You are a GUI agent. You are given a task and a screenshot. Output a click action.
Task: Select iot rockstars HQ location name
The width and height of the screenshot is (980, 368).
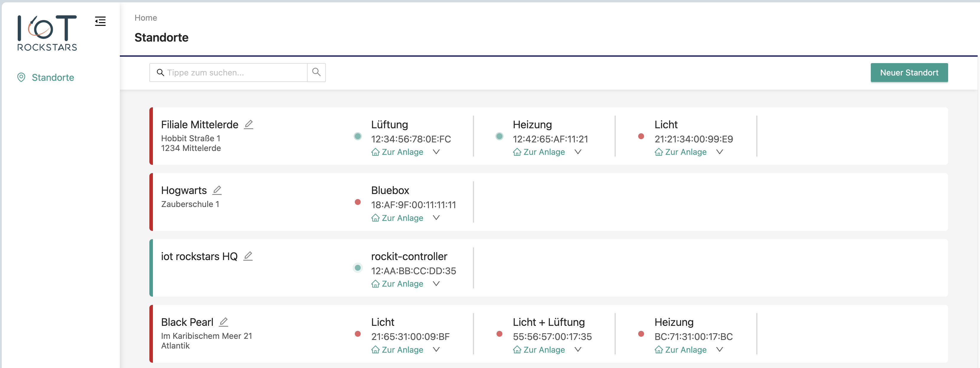coord(199,256)
